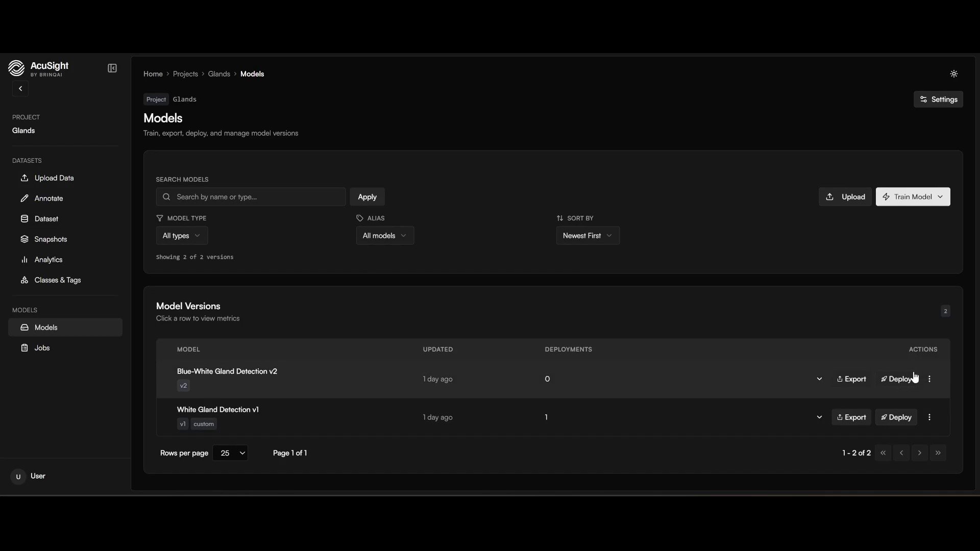The height and width of the screenshot is (551, 980).
Task: Select Blue-White Gland Detection v2 row name
Action: click(227, 371)
